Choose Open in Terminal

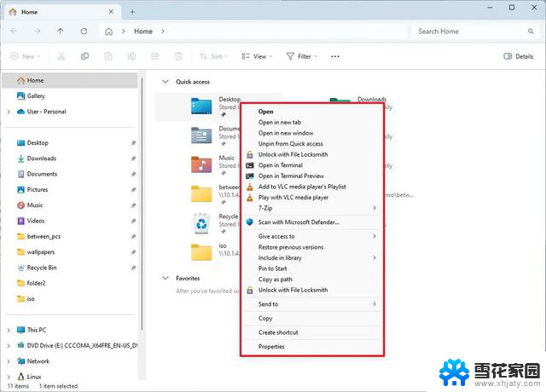312,165
